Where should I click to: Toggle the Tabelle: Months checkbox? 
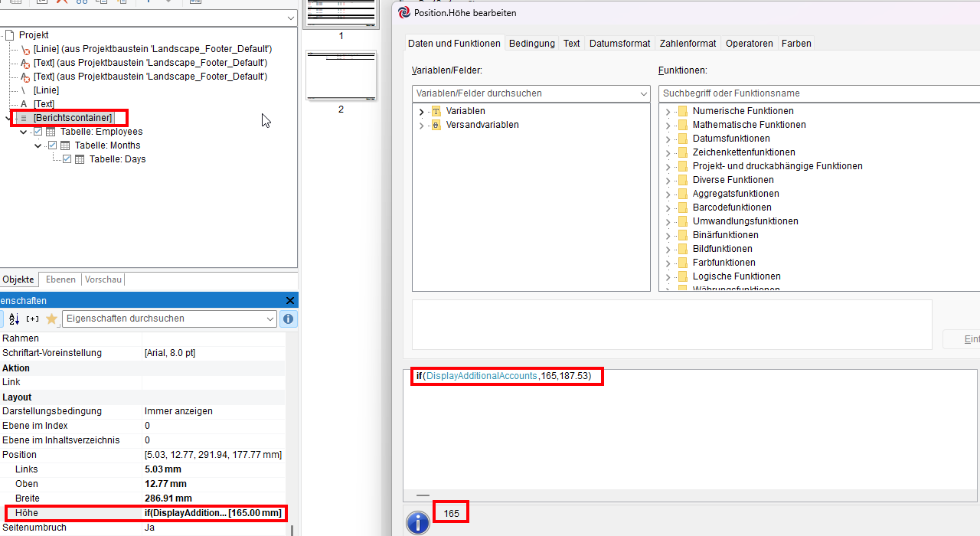pos(53,145)
